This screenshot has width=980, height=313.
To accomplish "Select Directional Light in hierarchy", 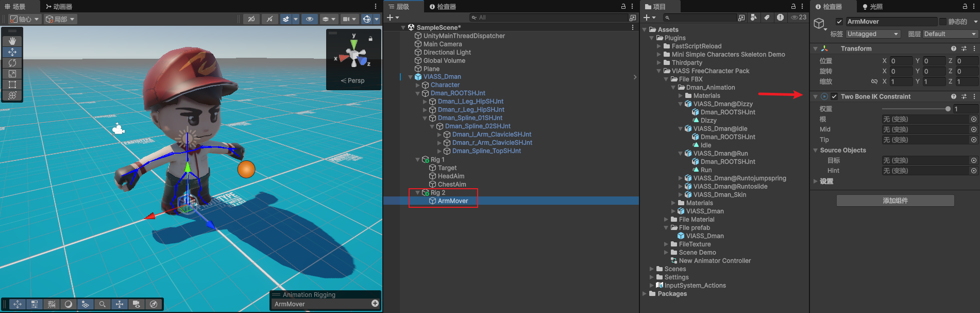I will 447,52.
